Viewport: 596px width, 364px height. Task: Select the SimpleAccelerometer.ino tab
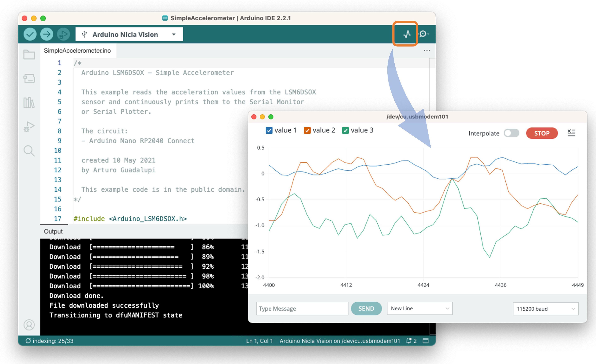(77, 51)
